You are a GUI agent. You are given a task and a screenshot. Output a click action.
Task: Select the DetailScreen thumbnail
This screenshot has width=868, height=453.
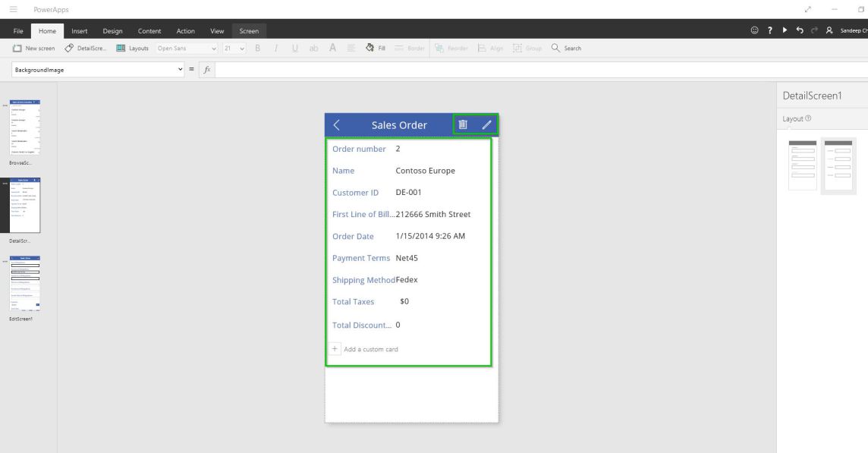click(x=25, y=205)
